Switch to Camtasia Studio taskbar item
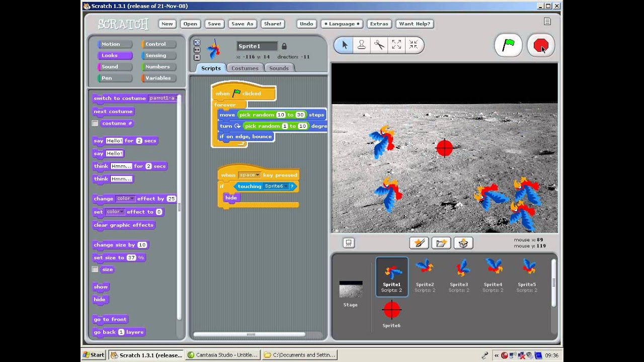The height and width of the screenshot is (362, 644). click(x=222, y=355)
